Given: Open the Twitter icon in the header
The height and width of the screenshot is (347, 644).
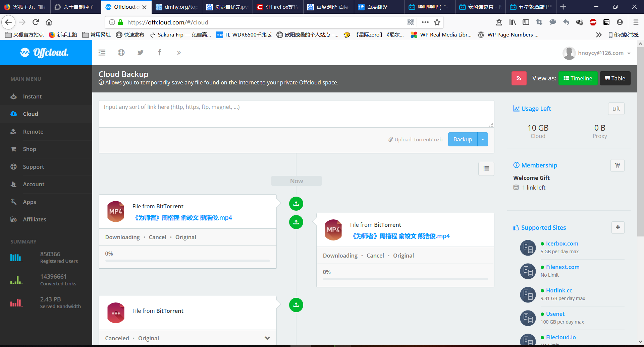Looking at the screenshot, I should pos(140,53).
